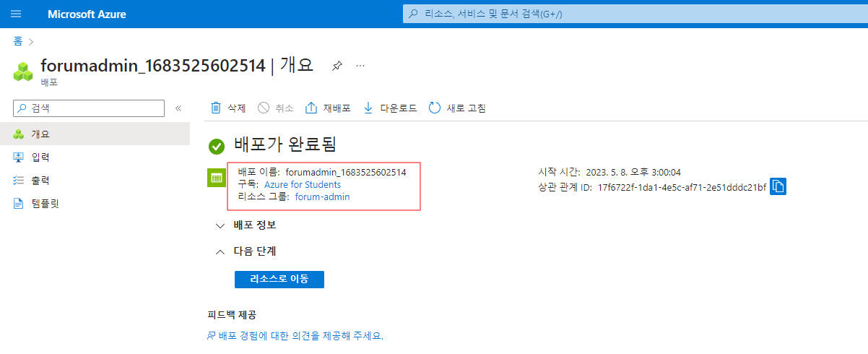Open the forum-admin resource group link
Viewport: 868px width, 354px height.
point(323,197)
